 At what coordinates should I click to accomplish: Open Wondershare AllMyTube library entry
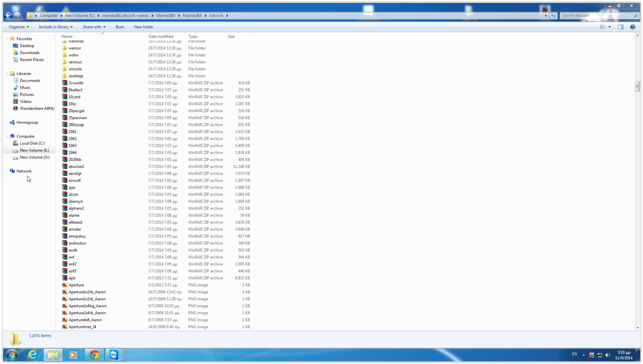pos(37,109)
